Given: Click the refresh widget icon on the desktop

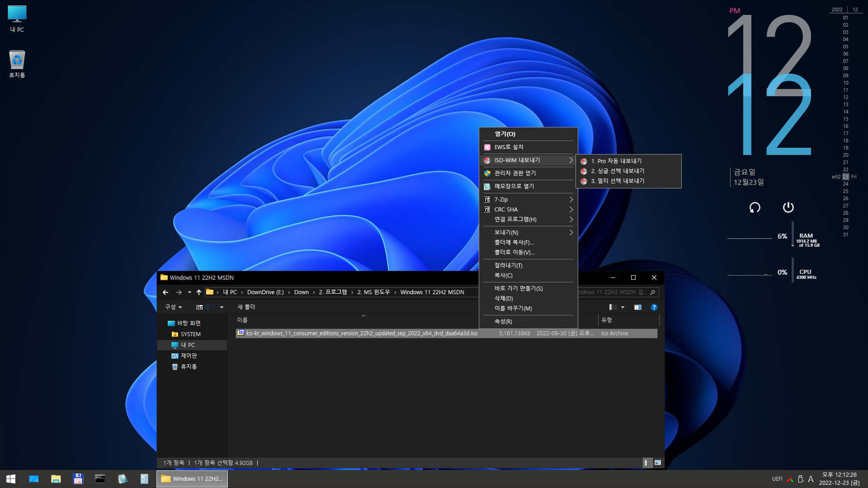Looking at the screenshot, I should coord(755,207).
